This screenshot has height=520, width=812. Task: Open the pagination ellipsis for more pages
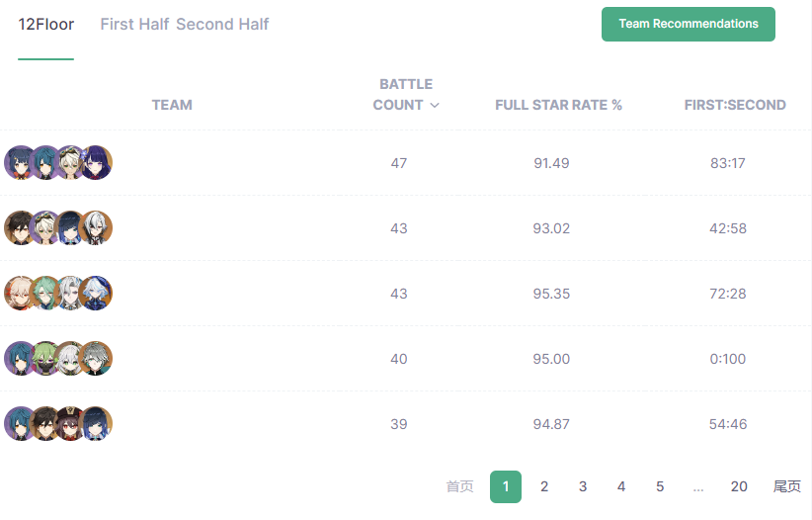click(698, 487)
